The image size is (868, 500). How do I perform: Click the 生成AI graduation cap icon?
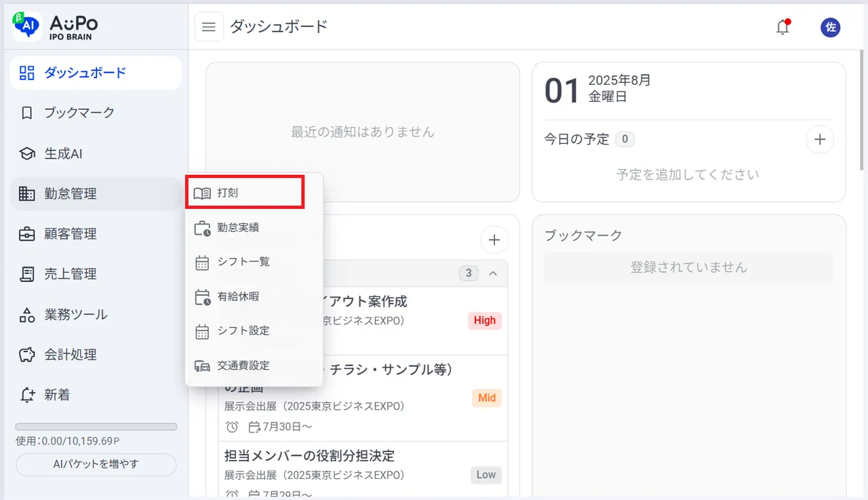pos(26,154)
